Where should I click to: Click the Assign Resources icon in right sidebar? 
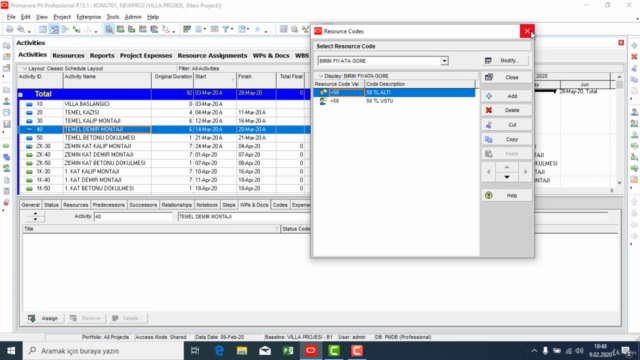634,112
